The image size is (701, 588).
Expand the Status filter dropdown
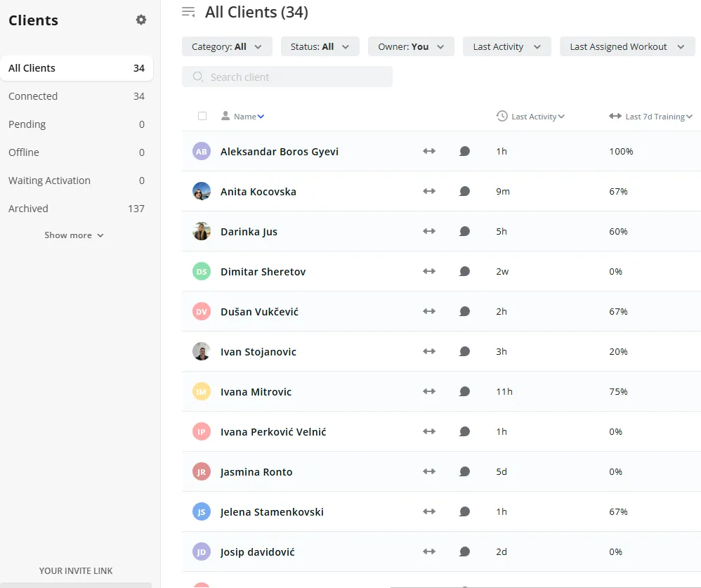(x=320, y=46)
